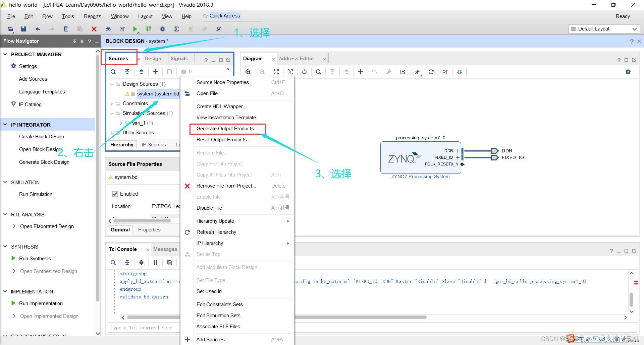644x345 pixels.
Task: Click Run Synthesis in Flow Navigator
Action: (35, 259)
